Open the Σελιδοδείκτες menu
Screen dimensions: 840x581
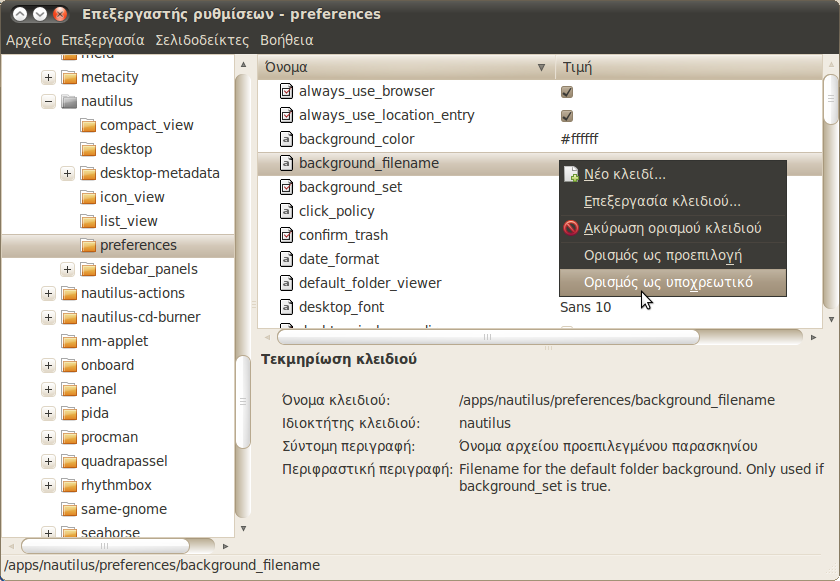(x=202, y=40)
